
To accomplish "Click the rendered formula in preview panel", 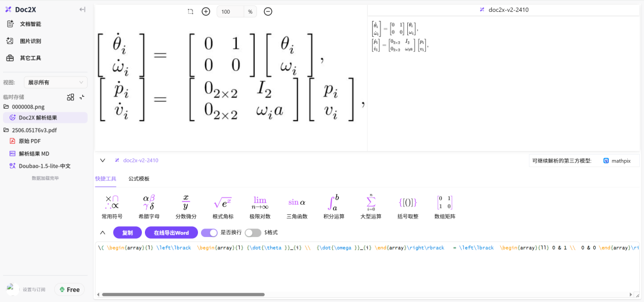I will point(400,36).
